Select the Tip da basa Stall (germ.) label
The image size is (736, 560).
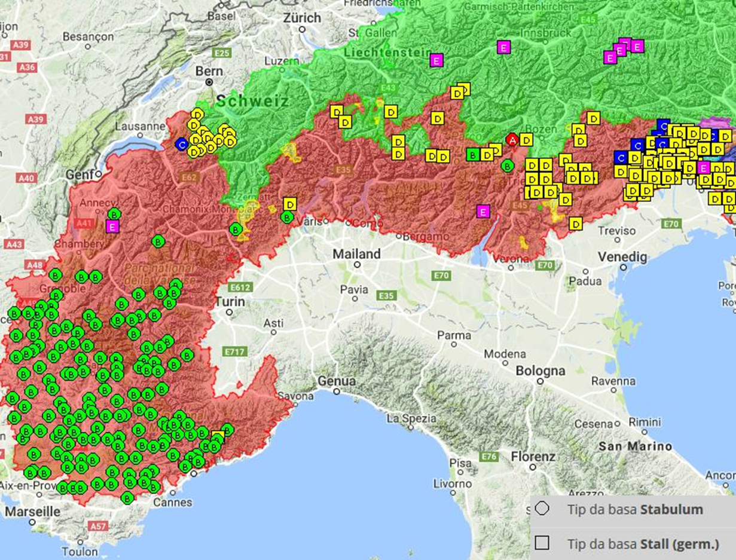click(x=643, y=543)
